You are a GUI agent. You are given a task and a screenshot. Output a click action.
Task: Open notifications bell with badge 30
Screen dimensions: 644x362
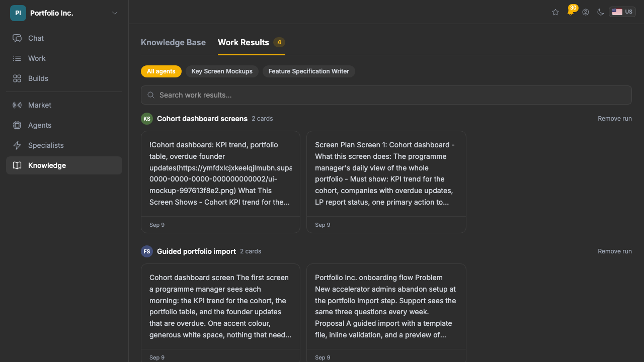point(571,12)
